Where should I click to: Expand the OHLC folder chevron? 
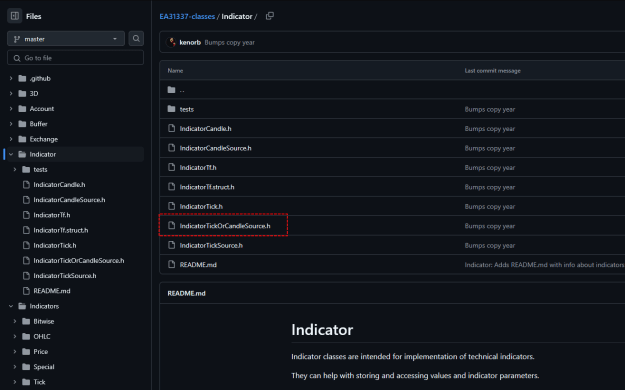click(x=15, y=337)
